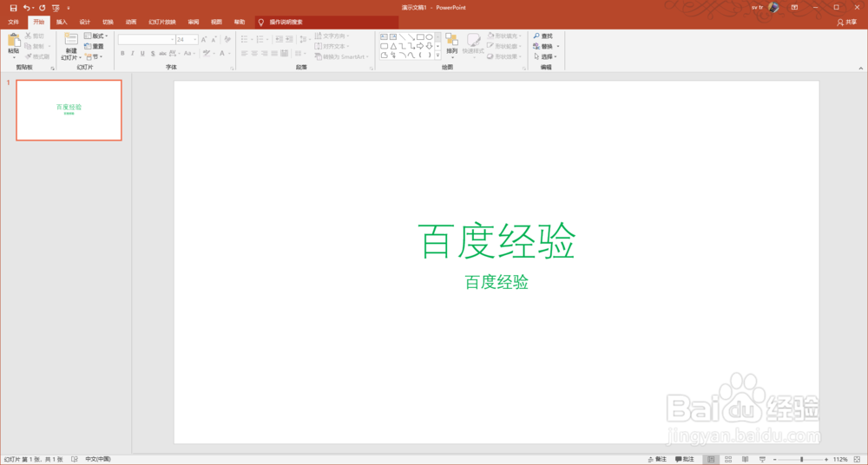Click the 操作说明搜索 search box
The width and height of the screenshot is (868, 465).
326,23
